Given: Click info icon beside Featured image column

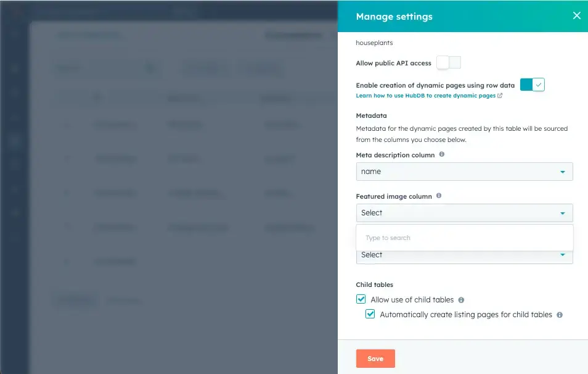Looking at the screenshot, I should (x=439, y=196).
